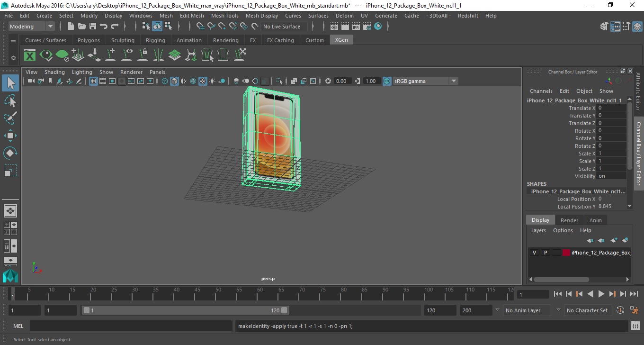Viewport: 644px width, 345px height.
Task: Switch to the Render layer tab
Action: [x=569, y=220]
